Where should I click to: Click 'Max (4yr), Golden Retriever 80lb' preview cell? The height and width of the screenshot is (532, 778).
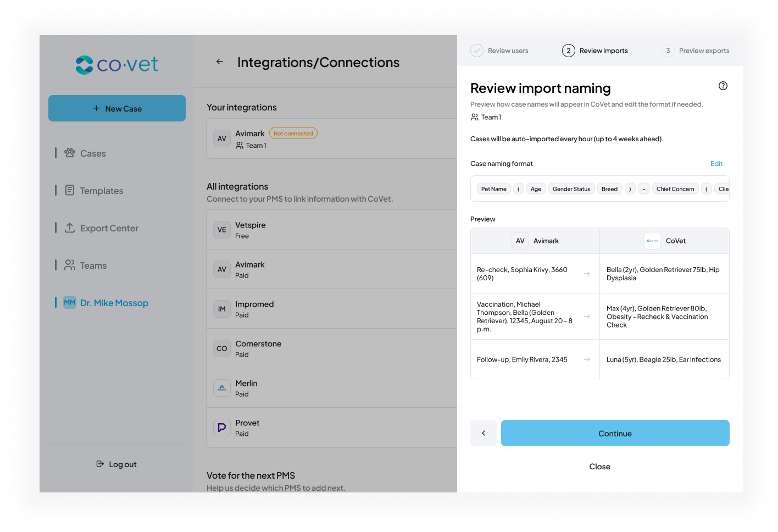point(664,317)
